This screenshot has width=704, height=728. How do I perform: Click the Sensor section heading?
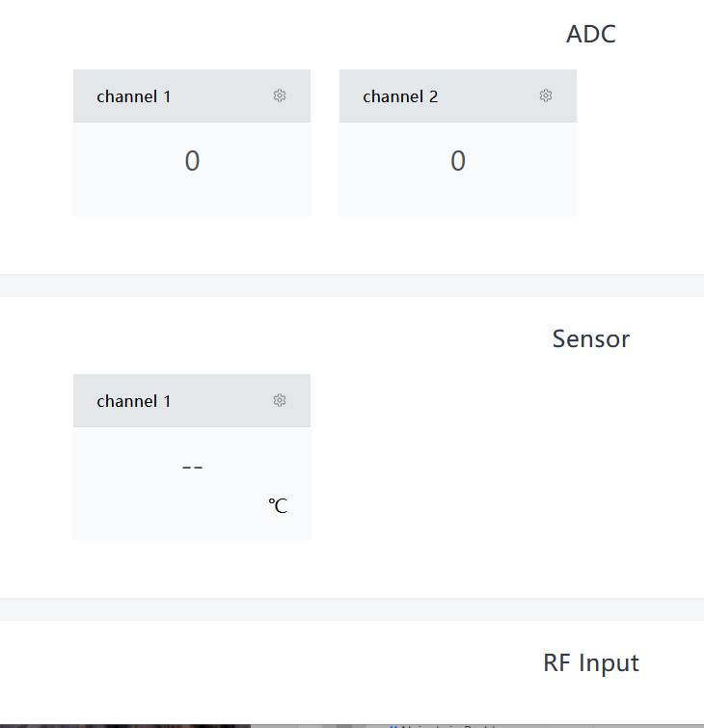590,339
